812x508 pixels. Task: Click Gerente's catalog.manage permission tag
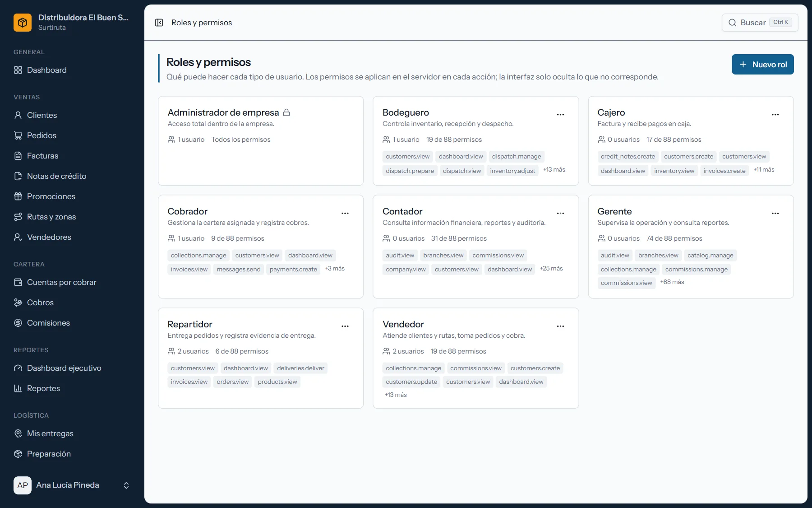click(x=710, y=255)
